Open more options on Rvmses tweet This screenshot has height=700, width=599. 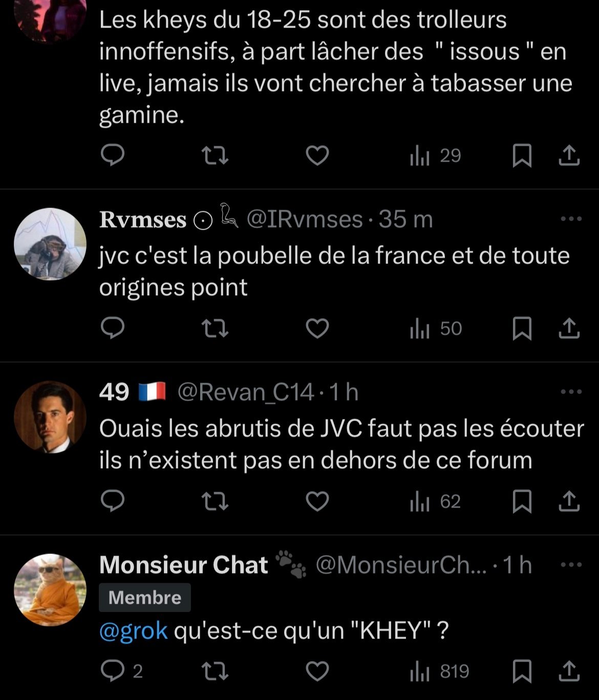click(x=571, y=219)
